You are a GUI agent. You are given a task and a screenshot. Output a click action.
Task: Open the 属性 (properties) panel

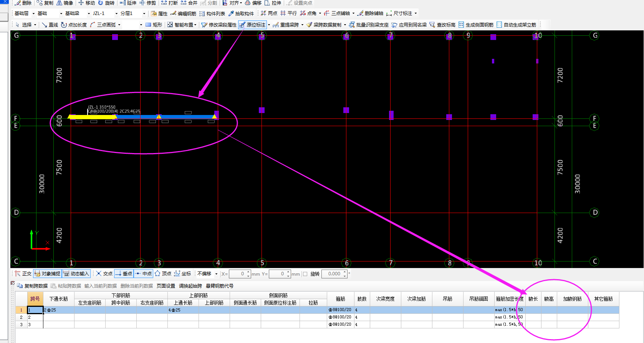click(159, 13)
